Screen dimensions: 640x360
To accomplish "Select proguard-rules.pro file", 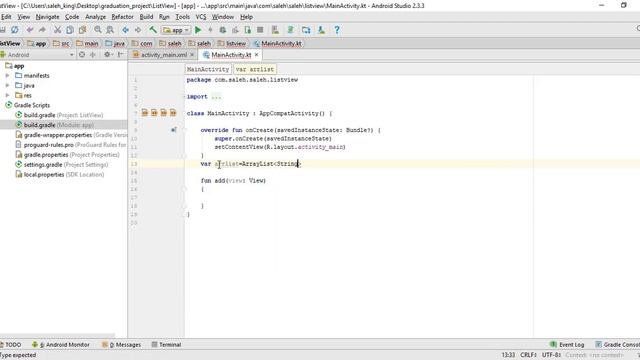I will pos(71,145).
